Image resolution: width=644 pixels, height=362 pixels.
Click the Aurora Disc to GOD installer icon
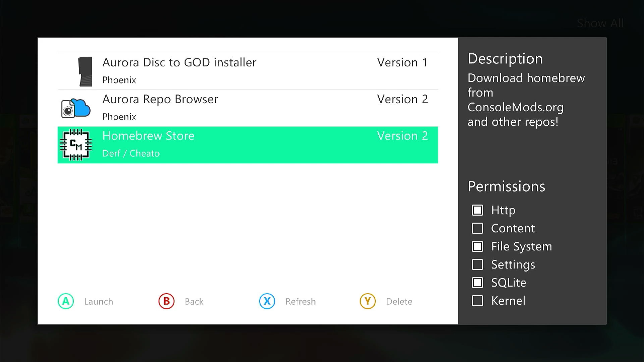click(85, 71)
